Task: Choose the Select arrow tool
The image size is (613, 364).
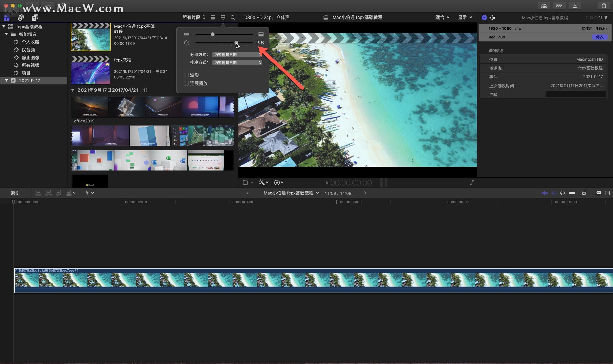Action: pyautogui.click(x=87, y=193)
